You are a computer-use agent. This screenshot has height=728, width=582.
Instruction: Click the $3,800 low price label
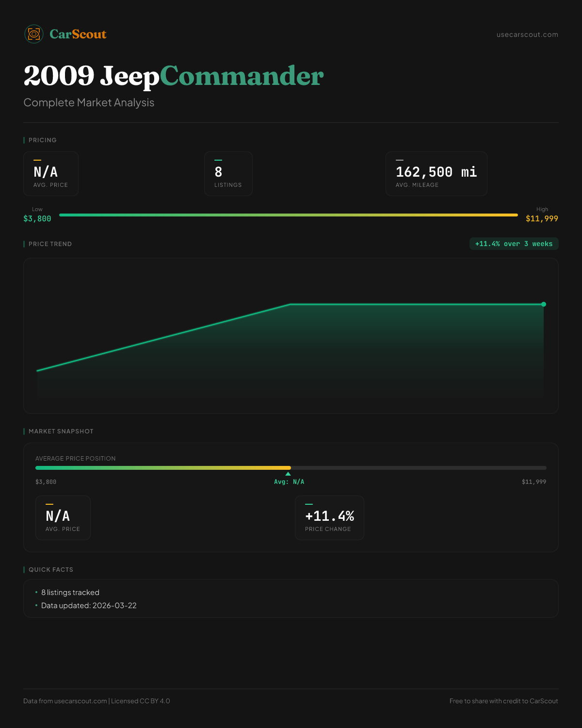pyautogui.click(x=37, y=218)
